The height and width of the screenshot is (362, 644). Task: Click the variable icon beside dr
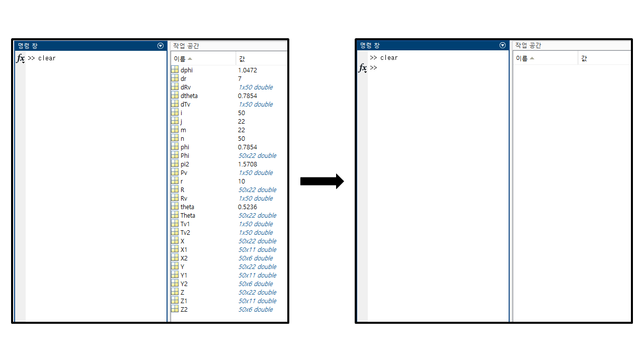pyautogui.click(x=175, y=78)
